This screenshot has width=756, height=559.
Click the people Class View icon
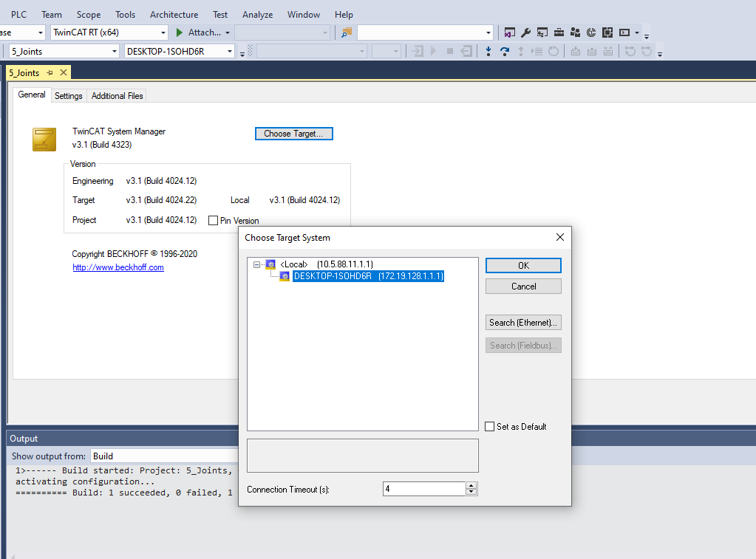tap(575, 32)
